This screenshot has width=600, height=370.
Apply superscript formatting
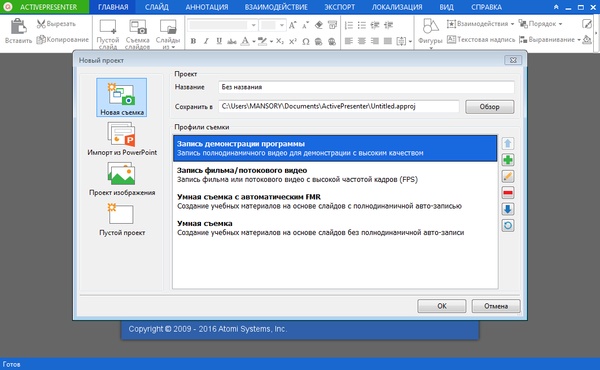[293, 41]
